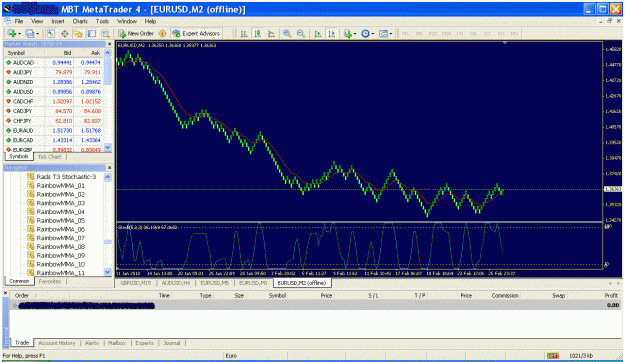Toggle the Market Watch panel icon
This screenshot has width=625, height=362.
coord(51,33)
